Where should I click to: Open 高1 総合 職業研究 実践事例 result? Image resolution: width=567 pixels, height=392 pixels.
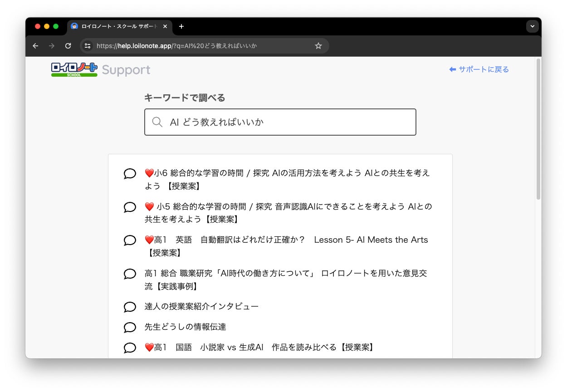pos(286,279)
